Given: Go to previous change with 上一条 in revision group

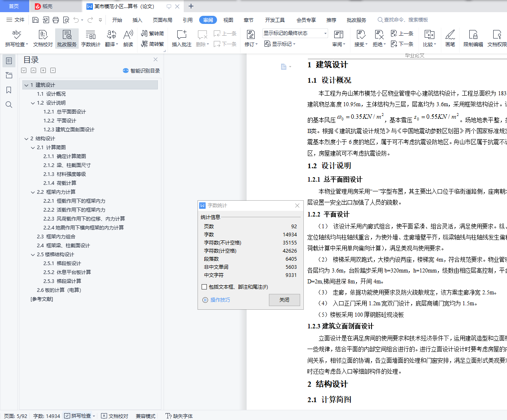Looking at the screenshot, I should [402, 34].
